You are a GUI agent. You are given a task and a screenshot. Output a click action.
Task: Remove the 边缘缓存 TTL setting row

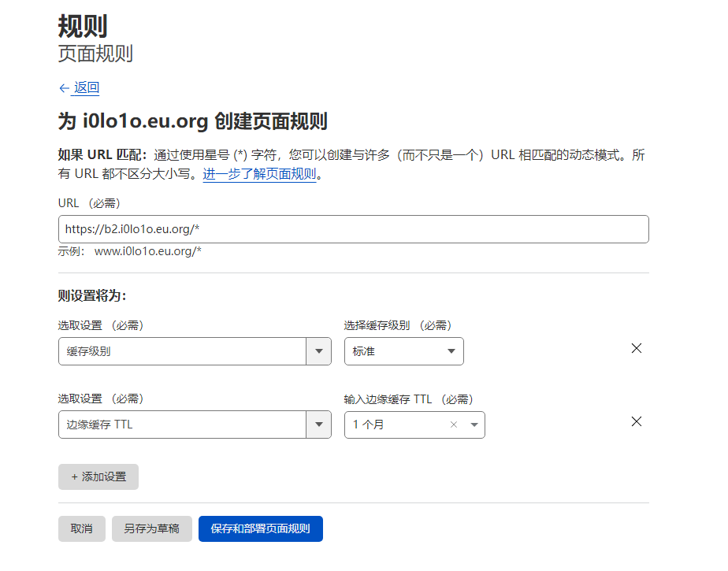point(637,421)
